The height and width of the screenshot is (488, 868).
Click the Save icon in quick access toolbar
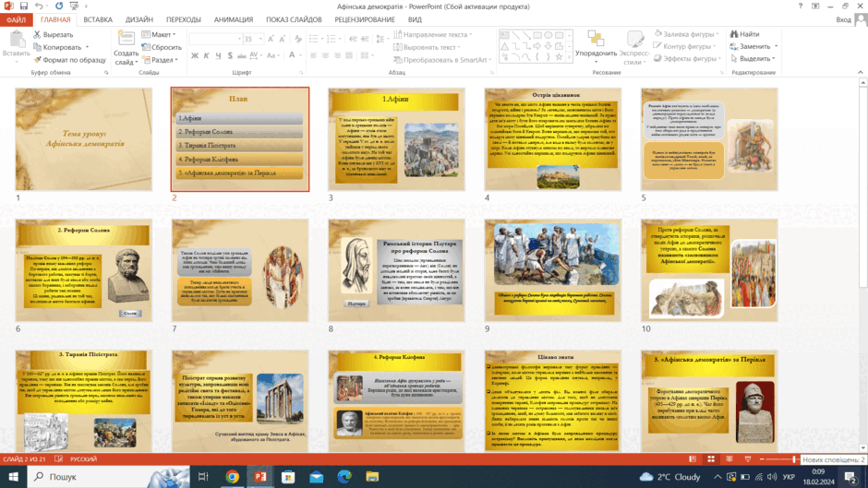click(23, 6)
